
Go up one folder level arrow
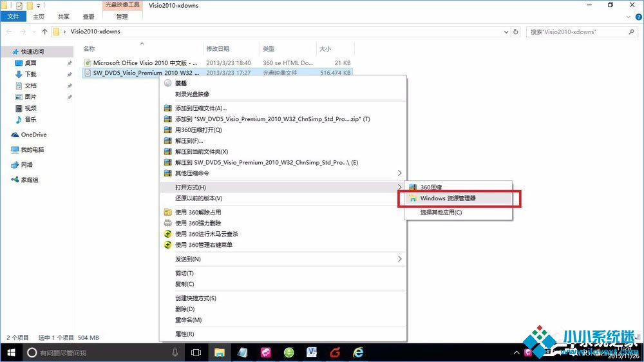[44, 32]
